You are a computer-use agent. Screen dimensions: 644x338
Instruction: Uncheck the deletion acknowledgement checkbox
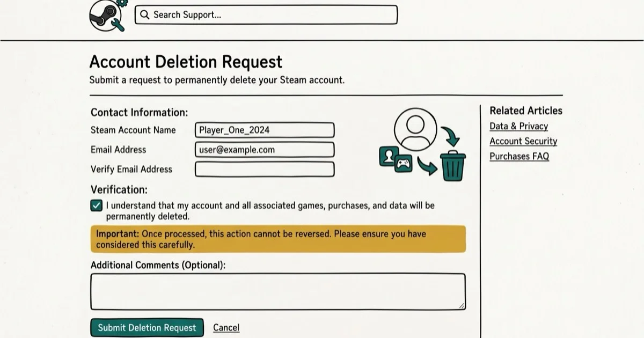97,205
